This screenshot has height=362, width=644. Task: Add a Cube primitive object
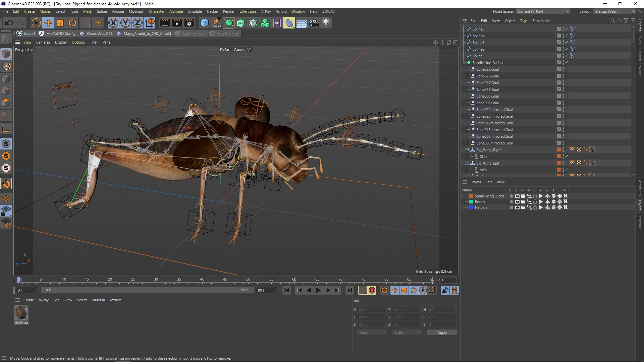[204, 23]
